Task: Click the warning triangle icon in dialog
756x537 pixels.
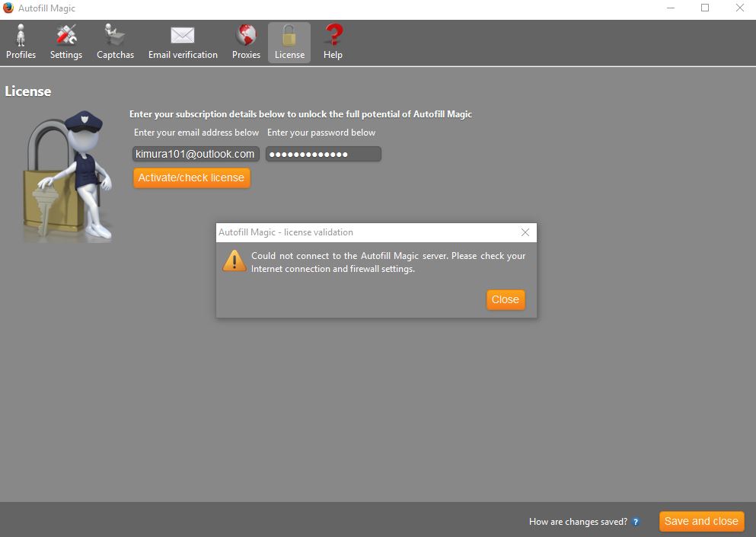Action: [234, 261]
